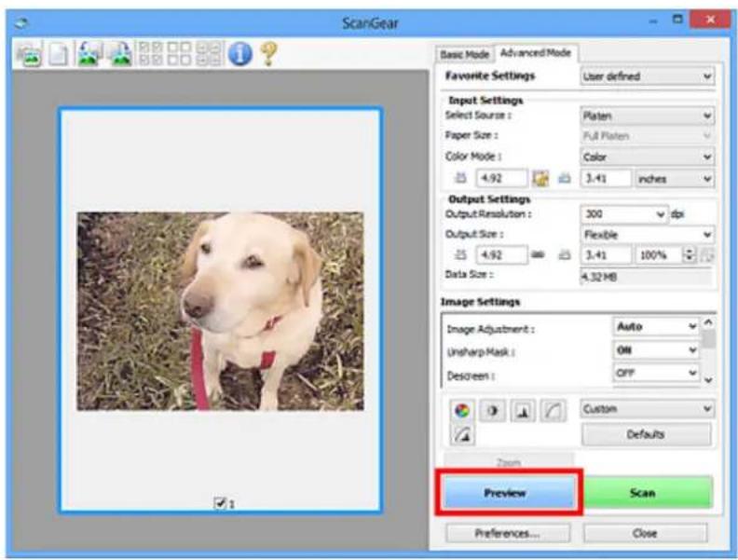Image resolution: width=738 pixels, height=560 pixels.
Task: Click the Thumbnail view toolbar icon
Action: (29, 54)
